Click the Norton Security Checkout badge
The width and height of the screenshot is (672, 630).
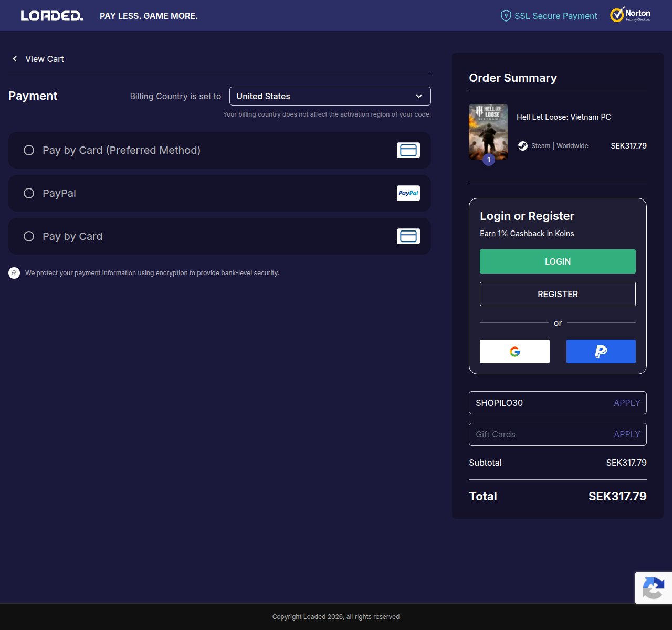pos(631,15)
